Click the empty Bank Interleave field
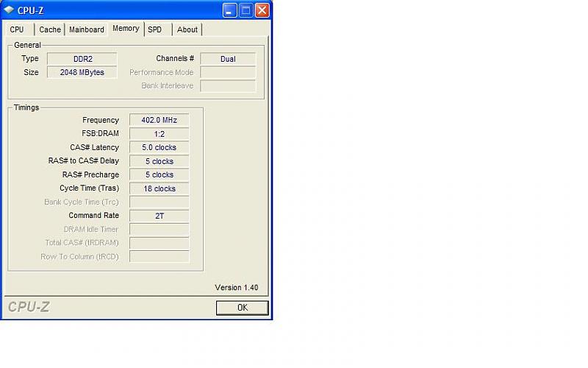Image resolution: width=588 pixels, height=368 pixels. 228,86
